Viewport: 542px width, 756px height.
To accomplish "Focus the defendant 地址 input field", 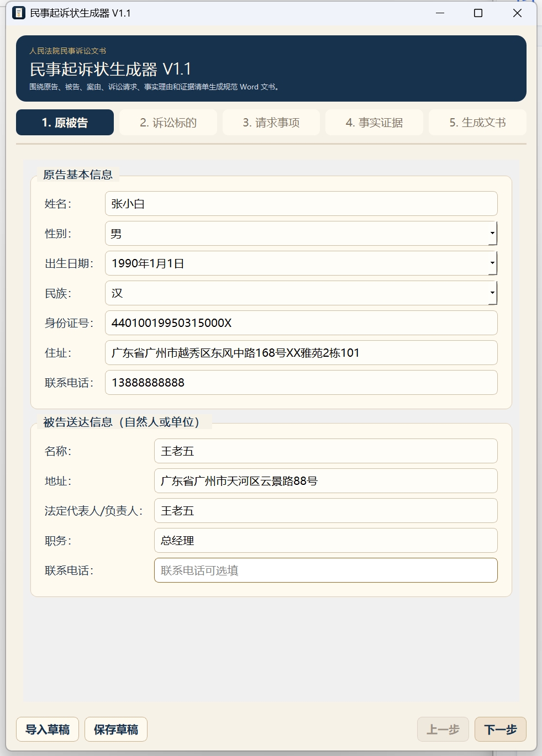I will (326, 481).
